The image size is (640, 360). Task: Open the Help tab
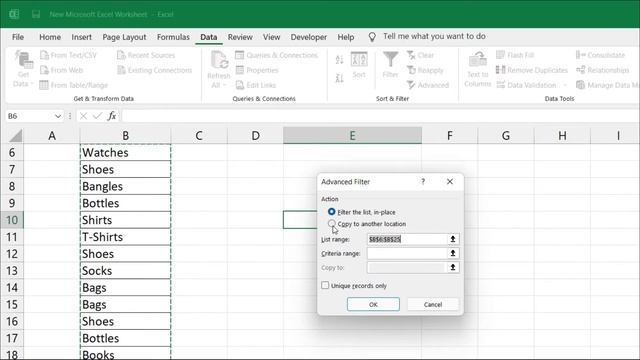[346, 37]
